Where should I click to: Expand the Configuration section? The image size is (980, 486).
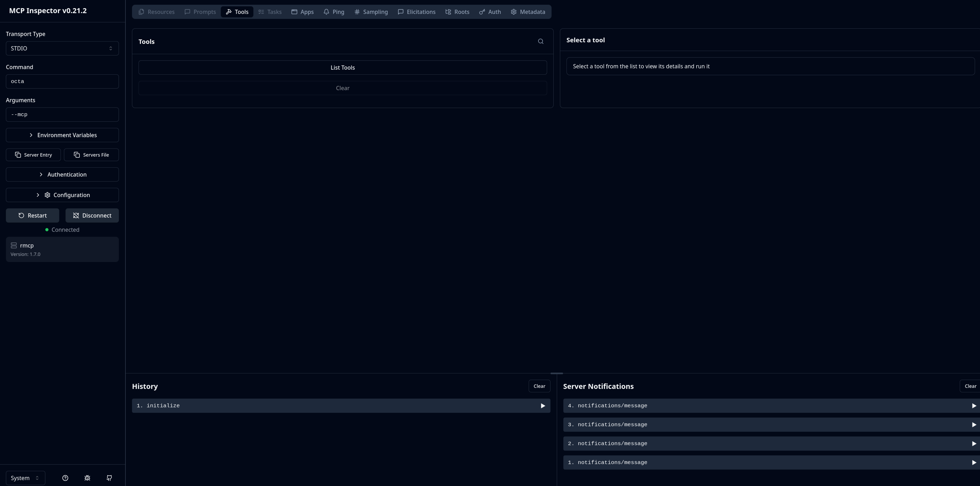point(62,195)
